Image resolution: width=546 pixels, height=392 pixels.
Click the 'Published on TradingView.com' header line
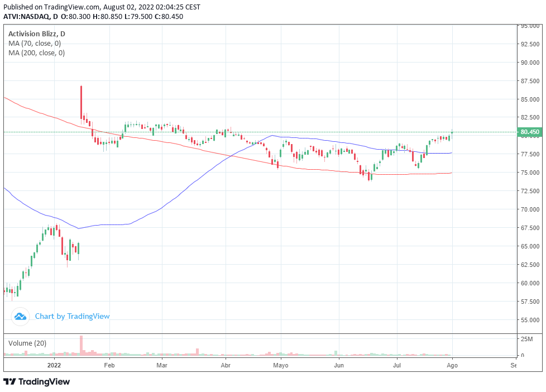(x=102, y=7)
